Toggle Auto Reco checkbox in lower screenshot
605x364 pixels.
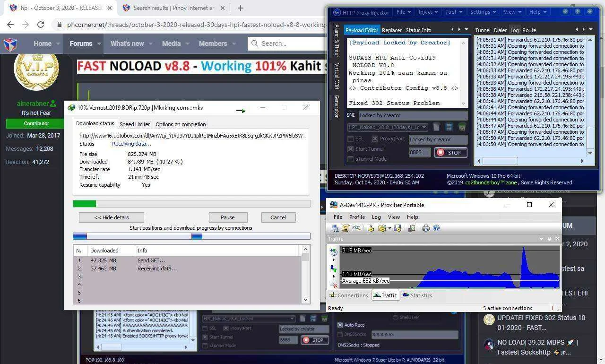coord(340,325)
